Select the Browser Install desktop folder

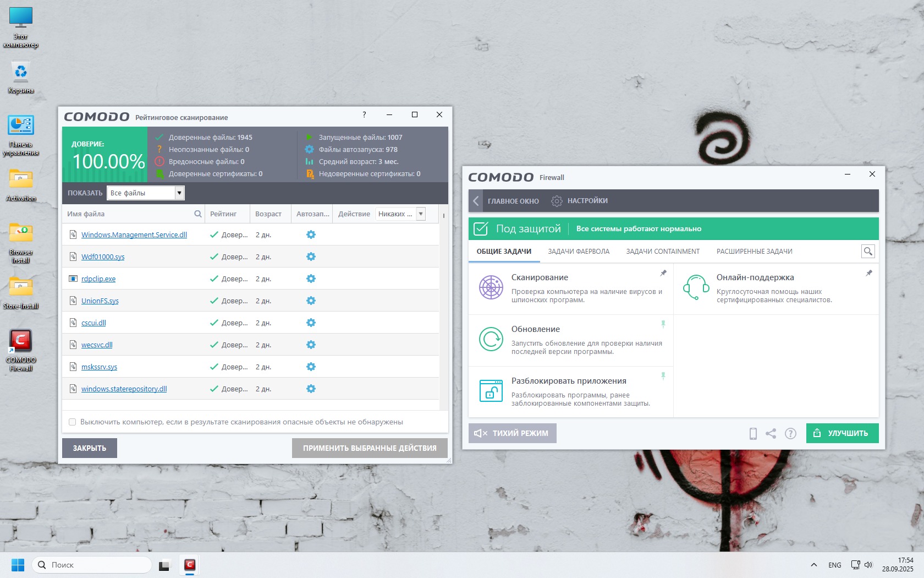21,243
